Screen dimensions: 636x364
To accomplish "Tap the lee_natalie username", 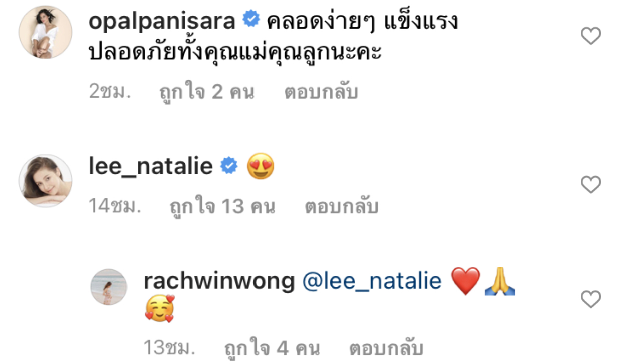I will 151,166.
